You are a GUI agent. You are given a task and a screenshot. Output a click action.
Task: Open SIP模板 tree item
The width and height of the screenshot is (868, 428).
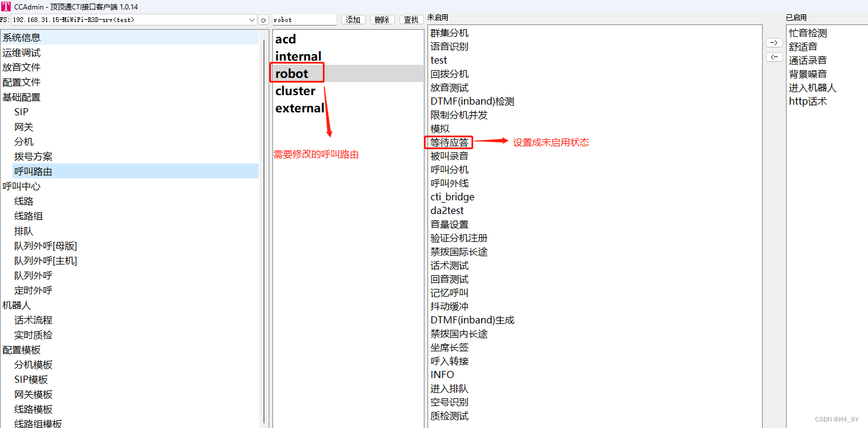point(31,379)
